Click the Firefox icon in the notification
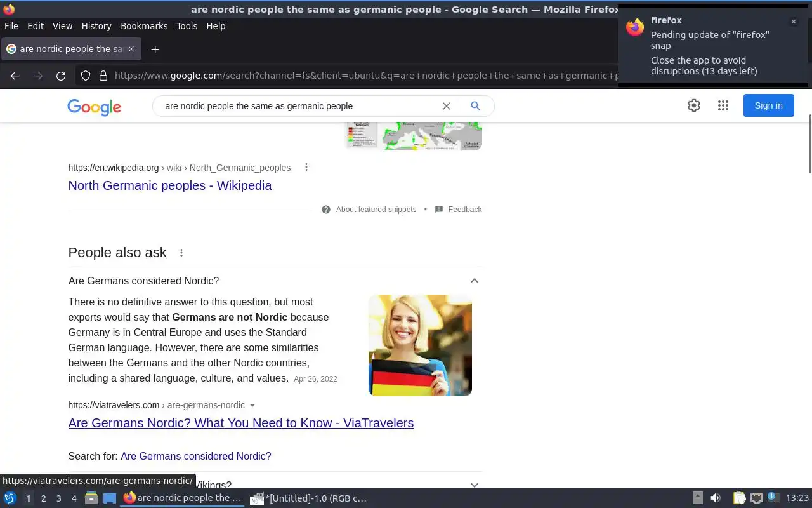 click(x=635, y=27)
